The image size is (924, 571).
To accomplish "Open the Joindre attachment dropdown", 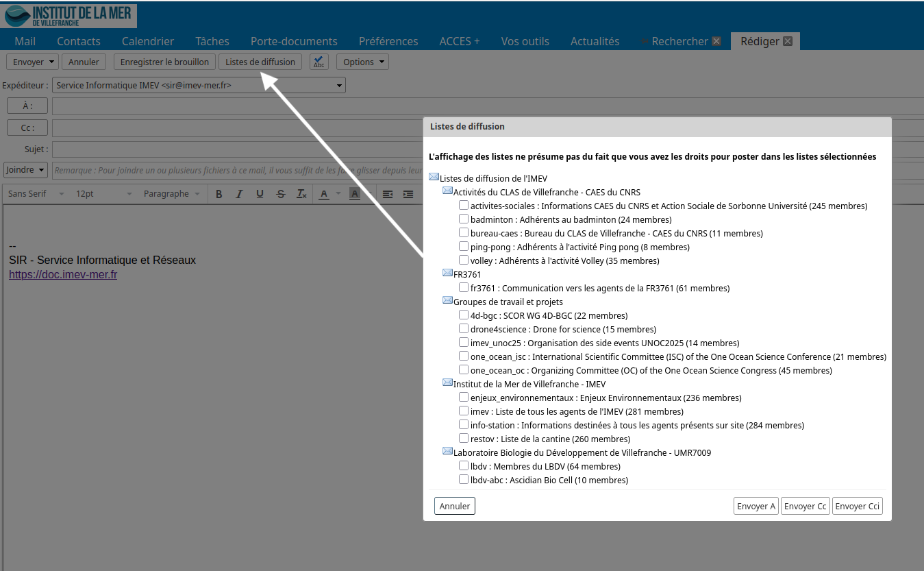I will (25, 169).
